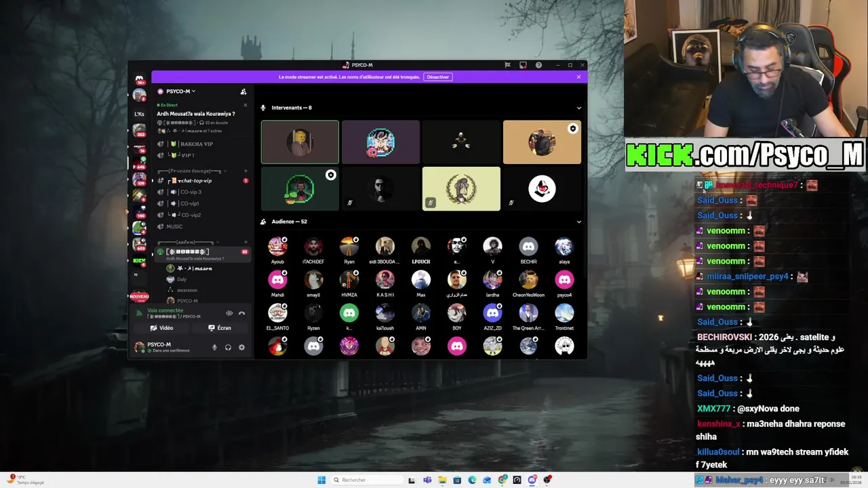This screenshot has height=488, width=868.
Task: Click muted mic icon on bored ape tile
Action: point(430,202)
